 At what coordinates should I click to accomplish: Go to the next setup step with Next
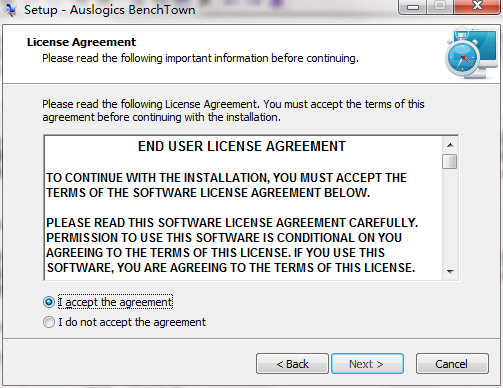367,364
